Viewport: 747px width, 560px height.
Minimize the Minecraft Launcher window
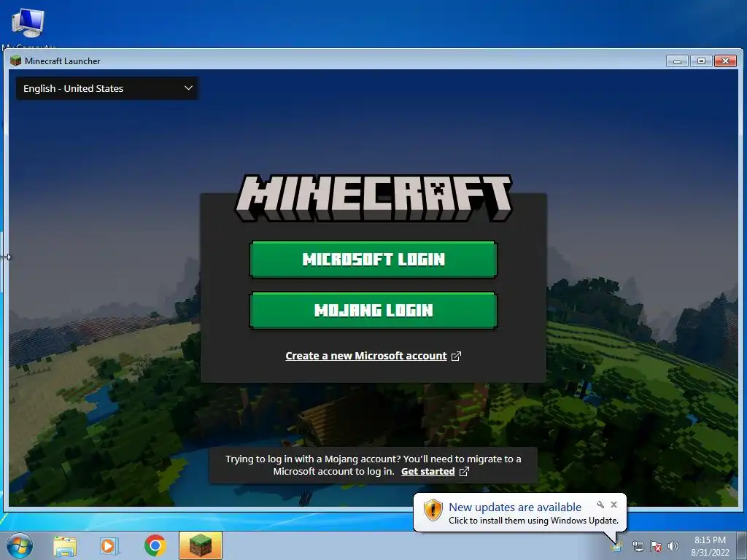click(x=677, y=61)
